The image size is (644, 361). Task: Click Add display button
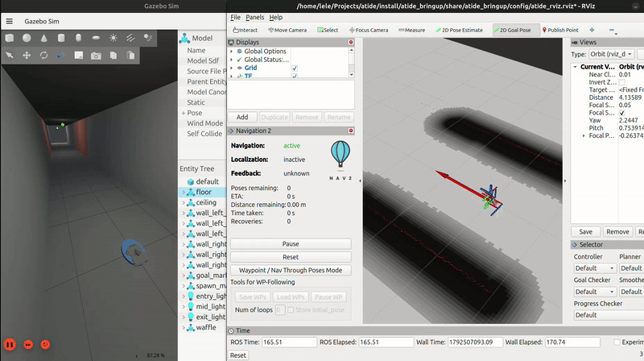coord(242,117)
